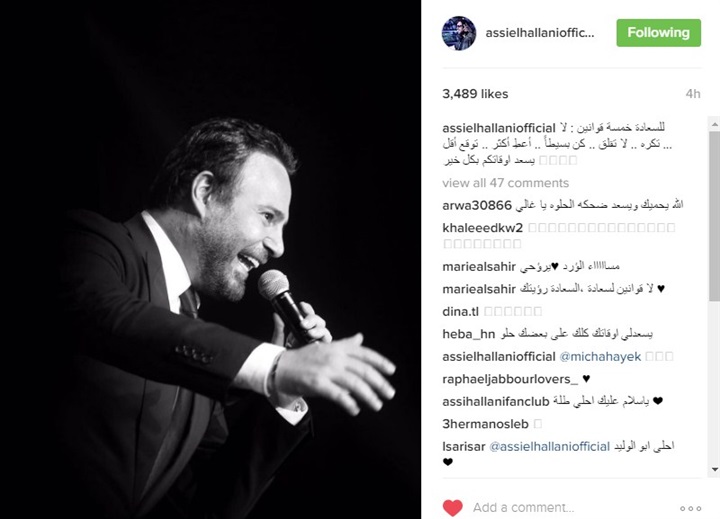The width and height of the screenshot is (720, 519).
Task: Expand 'view all 47 comments'
Action: 506,183
